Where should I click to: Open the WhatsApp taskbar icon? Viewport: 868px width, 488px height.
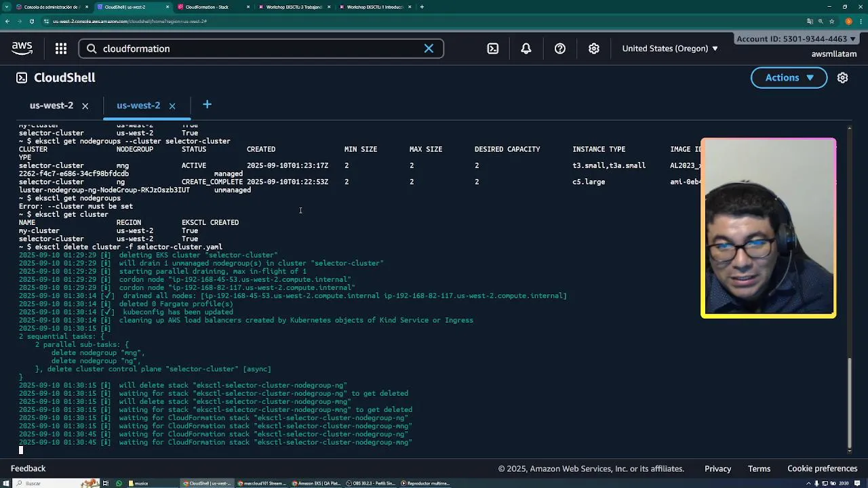(x=119, y=483)
